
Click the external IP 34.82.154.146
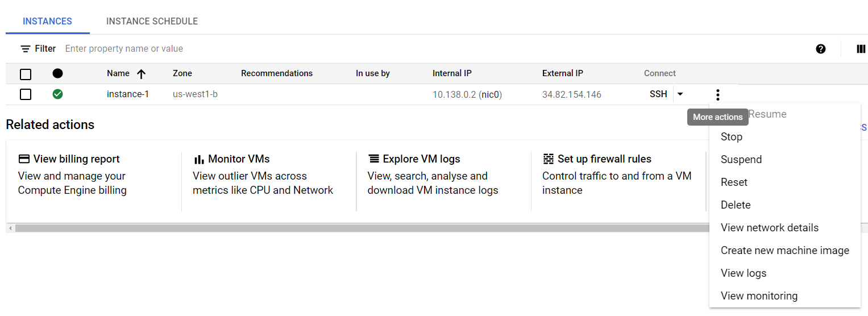click(x=572, y=94)
